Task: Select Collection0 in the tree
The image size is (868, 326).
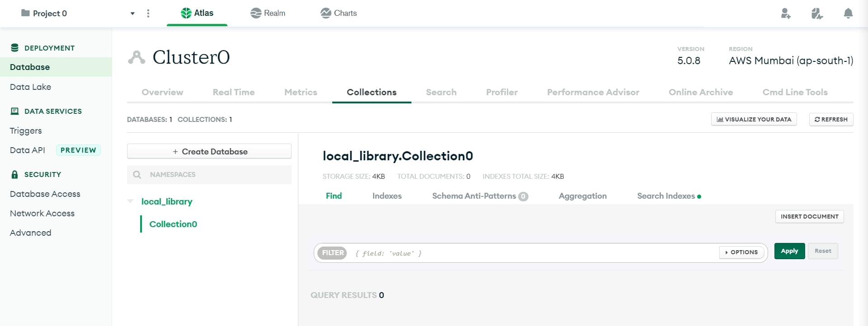Action: (x=173, y=224)
